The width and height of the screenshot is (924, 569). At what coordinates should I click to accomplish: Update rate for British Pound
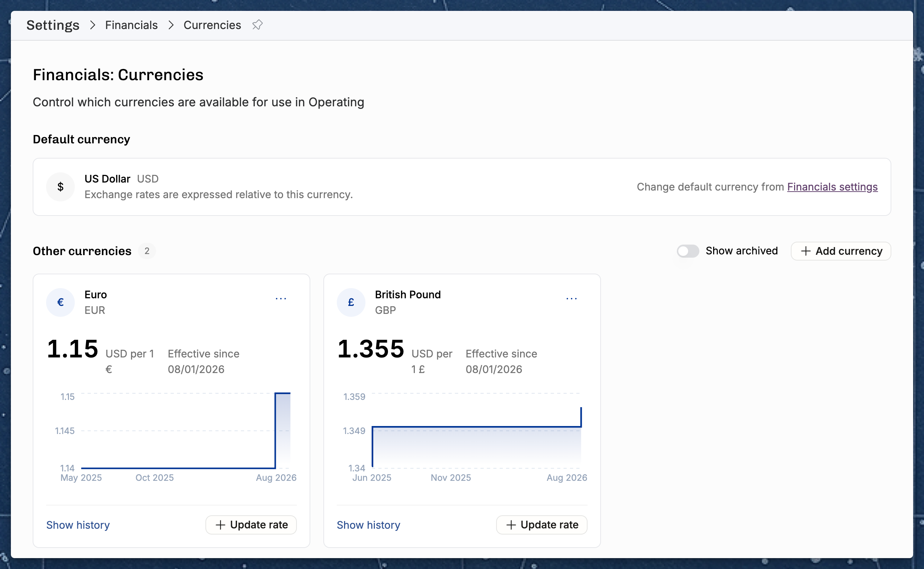[541, 525]
